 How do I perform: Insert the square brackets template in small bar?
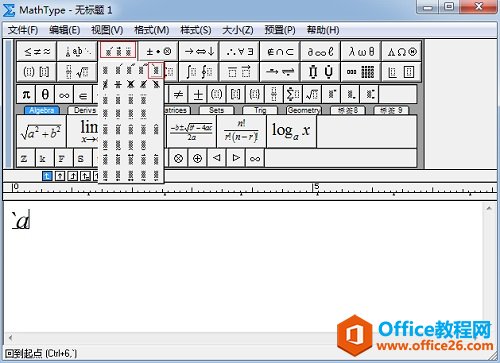[x=236, y=95]
